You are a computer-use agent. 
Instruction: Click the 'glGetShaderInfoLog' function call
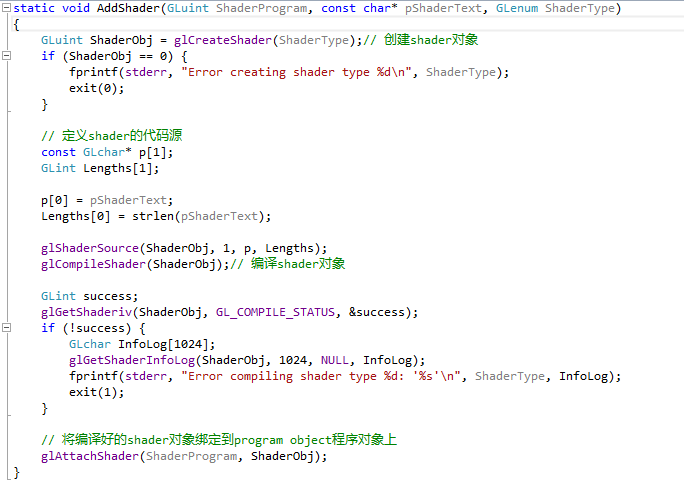pyautogui.click(x=132, y=360)
